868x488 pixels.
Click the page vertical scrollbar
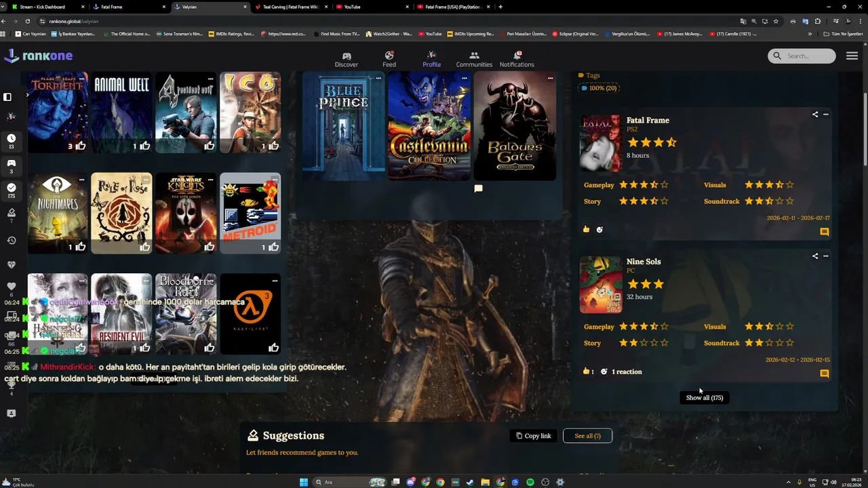[865, 129]
